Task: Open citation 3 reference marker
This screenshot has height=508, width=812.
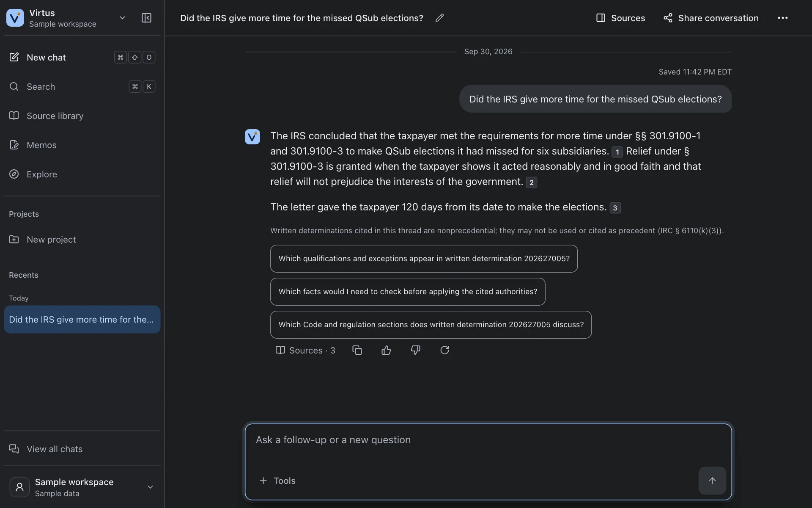Action: coord(615,208)
